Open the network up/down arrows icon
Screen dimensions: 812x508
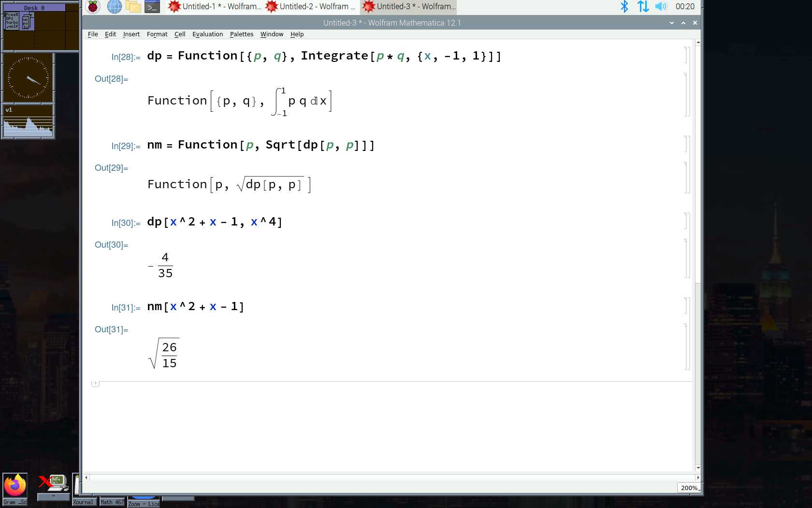pos(643,7)
